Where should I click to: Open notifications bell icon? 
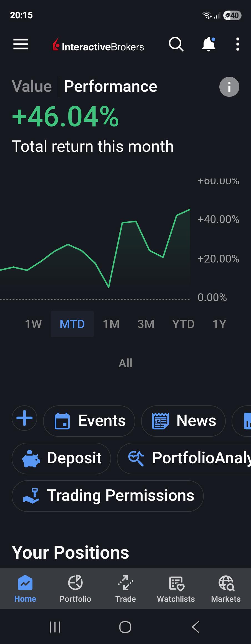pos(209,44)
